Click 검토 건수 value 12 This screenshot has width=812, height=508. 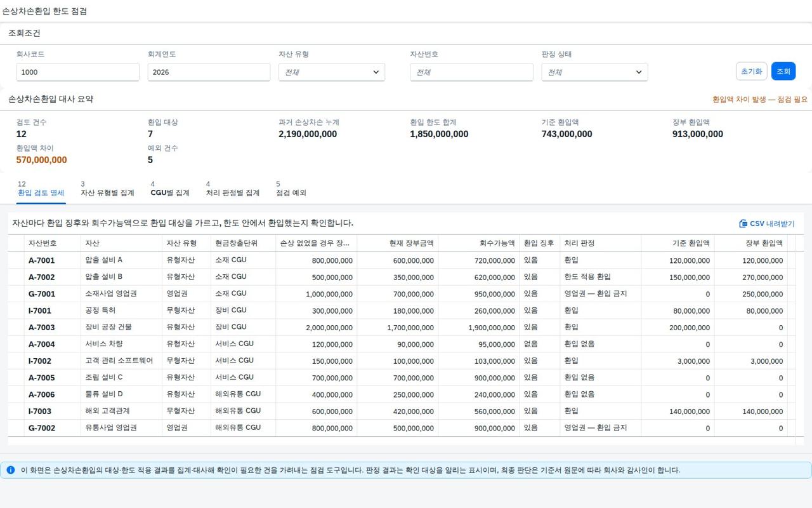click(x=22, y=134)
